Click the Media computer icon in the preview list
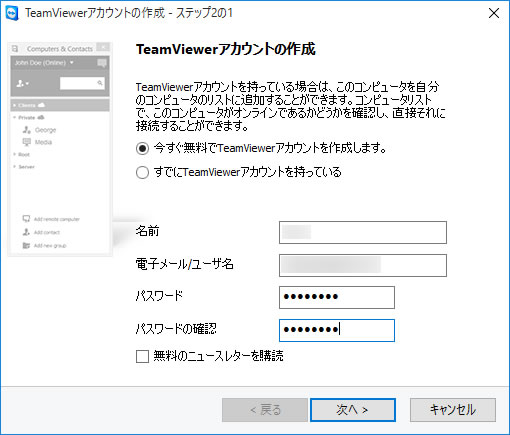510x435 pixels. (27, 142)
